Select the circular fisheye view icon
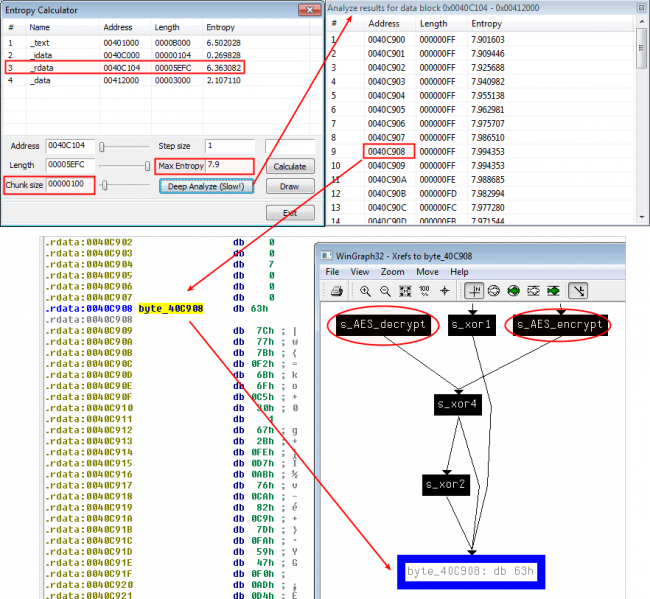 [x=493, y=290]
